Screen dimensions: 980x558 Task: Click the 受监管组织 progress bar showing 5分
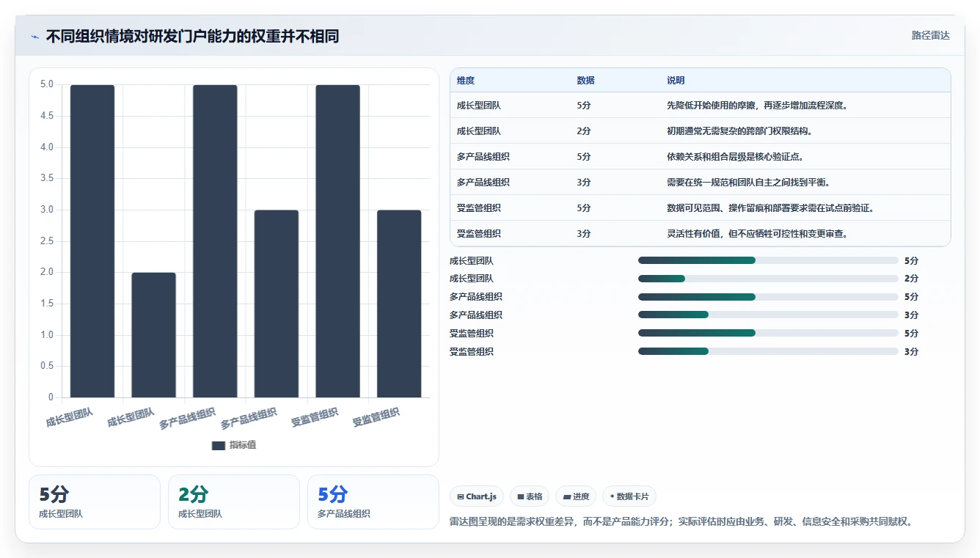pos(768,333)
